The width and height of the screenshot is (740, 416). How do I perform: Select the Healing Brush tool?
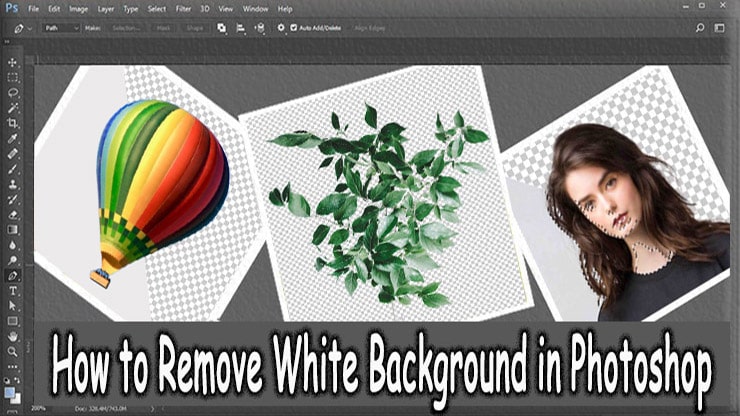point(12,153)
